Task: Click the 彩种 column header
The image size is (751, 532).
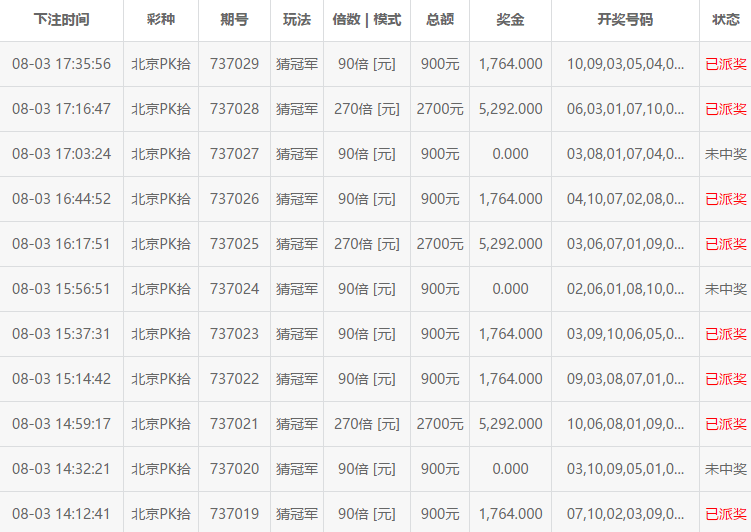Action: [x=161, y=20]
